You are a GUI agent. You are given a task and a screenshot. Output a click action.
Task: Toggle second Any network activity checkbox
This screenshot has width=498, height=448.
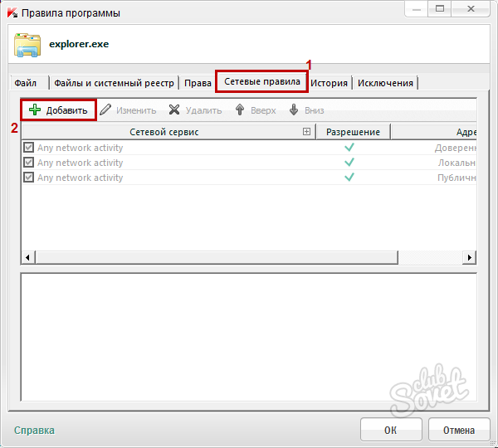tap(29, 163)
